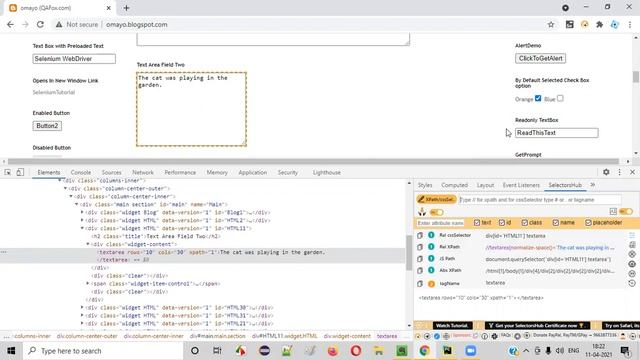Toggle the 'class' attribute checkbox in SelectorsHub
This screenshot has height=360, width=640.
tap(524, 222)
